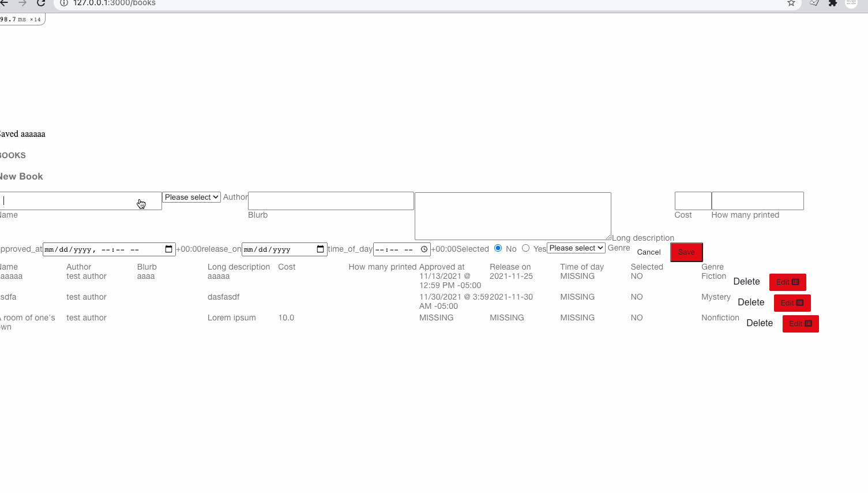Click the browser reload icon

tap(41, 3)
